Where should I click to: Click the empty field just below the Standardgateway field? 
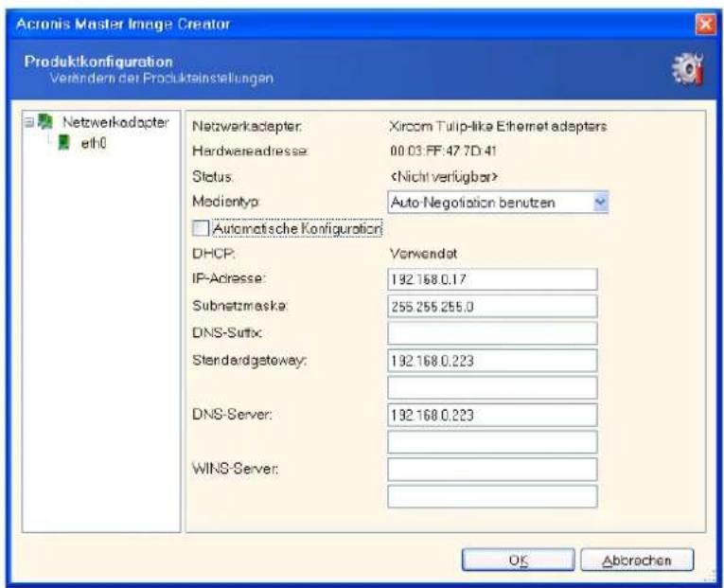492,388
